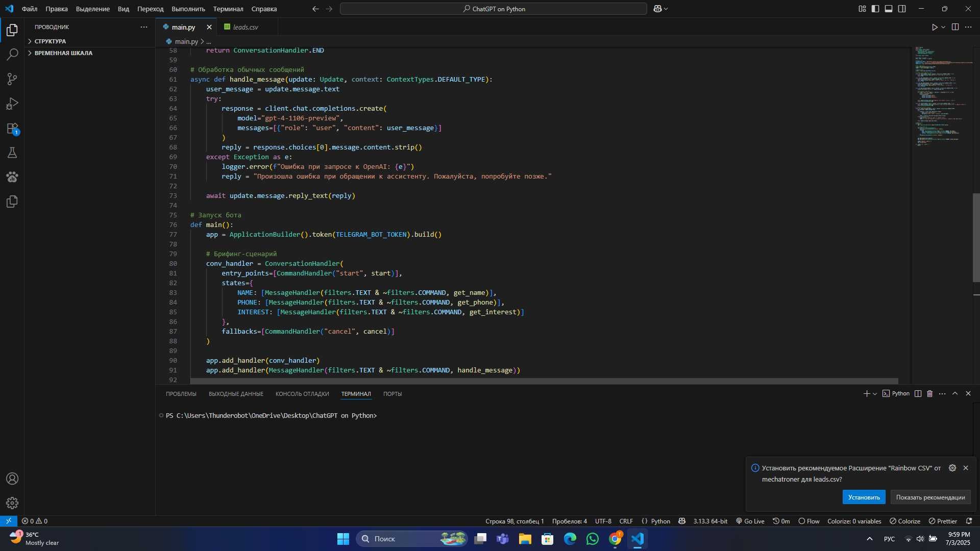Open remote window indicator in status bar
The image size is (980, 551).
[x=9, y=521]
